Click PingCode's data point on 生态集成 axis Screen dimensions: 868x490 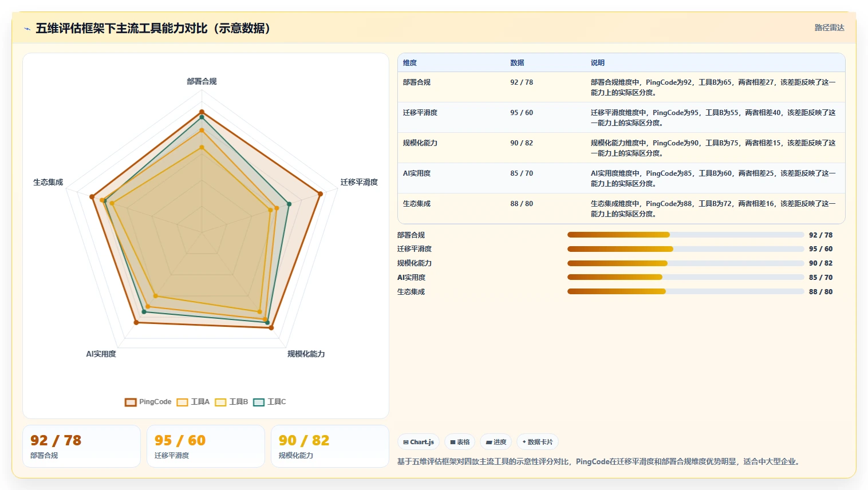coord(92,197)
